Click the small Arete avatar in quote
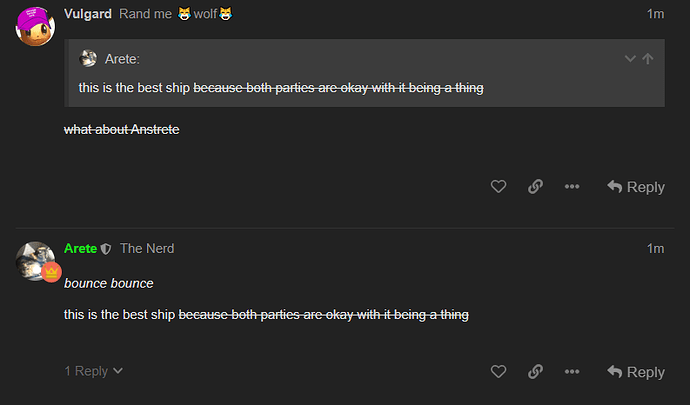This screenshot has width=690, height=405. click(x=89, y=59)
